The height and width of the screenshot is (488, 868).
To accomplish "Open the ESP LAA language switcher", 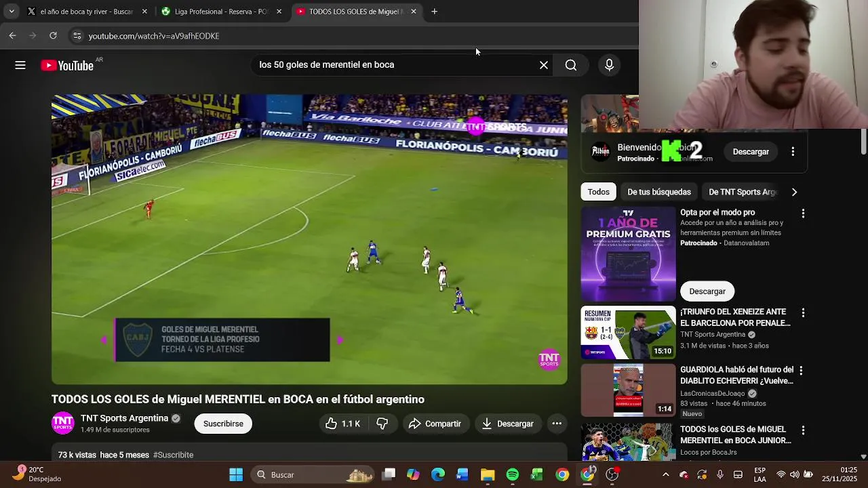I will pyautogui.click(x=760, y=474).
